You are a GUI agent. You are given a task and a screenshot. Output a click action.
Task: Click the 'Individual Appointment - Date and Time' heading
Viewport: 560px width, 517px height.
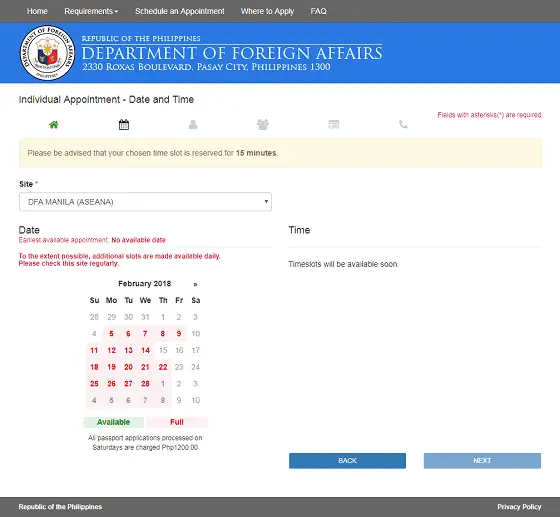106,100
